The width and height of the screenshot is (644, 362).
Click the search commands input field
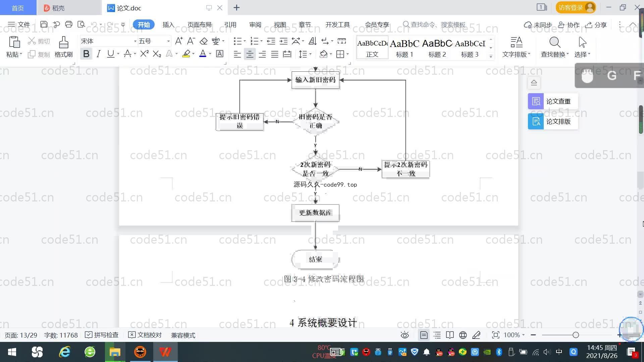[x=434, y=24]
